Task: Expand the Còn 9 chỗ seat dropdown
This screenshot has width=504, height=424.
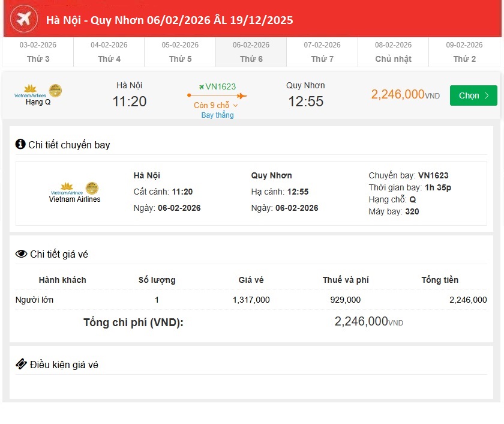Action: (x=217, y=105)
